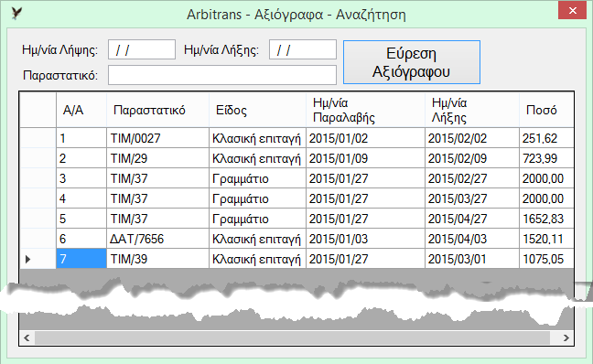Click right arrow of horizontal scrollbar
The height and width of the screenshot is (364, 593).
(566, 337)
